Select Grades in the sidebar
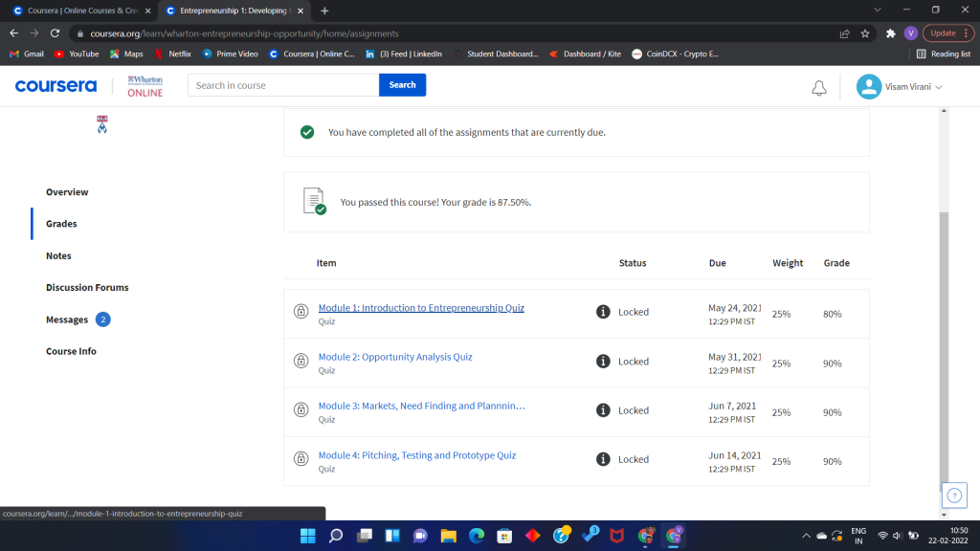 61,224
